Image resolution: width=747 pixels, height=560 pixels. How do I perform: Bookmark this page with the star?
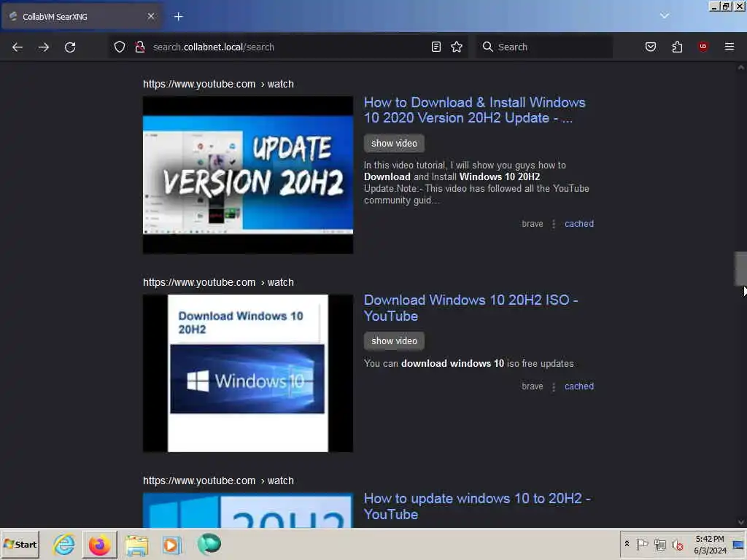[x=457, y=47]
